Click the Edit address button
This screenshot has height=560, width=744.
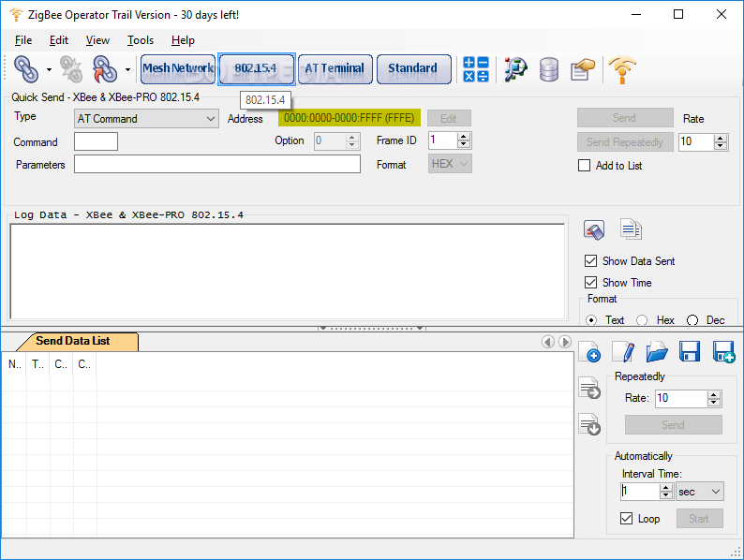click(x=449, y=119)
